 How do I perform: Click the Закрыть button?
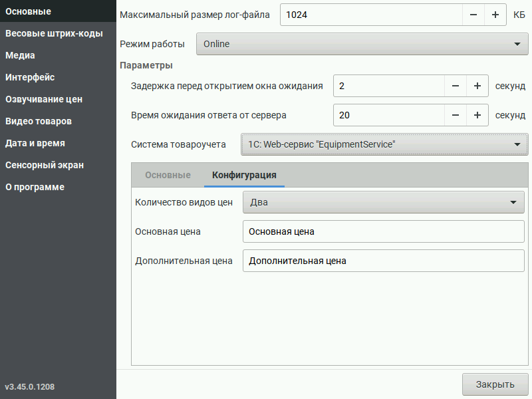[x=495, y=385]
